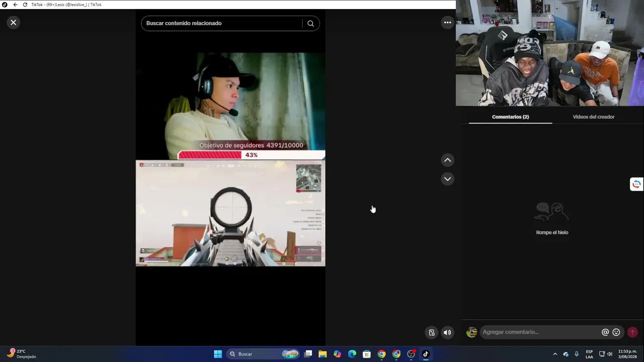Click the gameplay video area to pause

click(230, 213)
